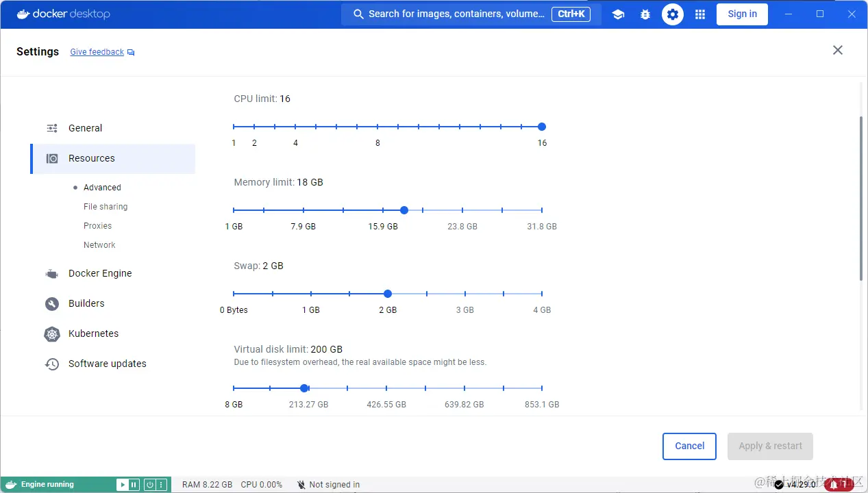Click the Software updates clock icon
Image resolution: width=868 pixels, height=493 pixels.
(52, 364)
